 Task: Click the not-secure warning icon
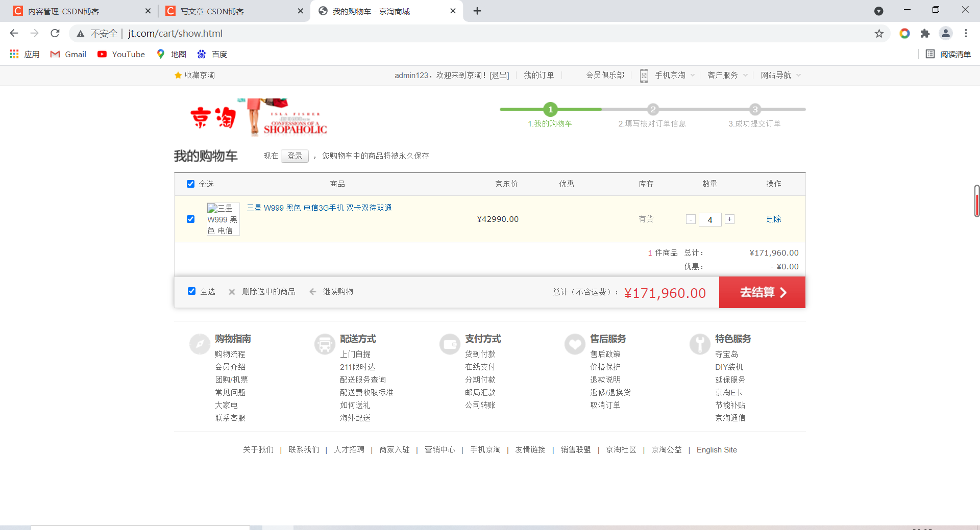(80, 34)
